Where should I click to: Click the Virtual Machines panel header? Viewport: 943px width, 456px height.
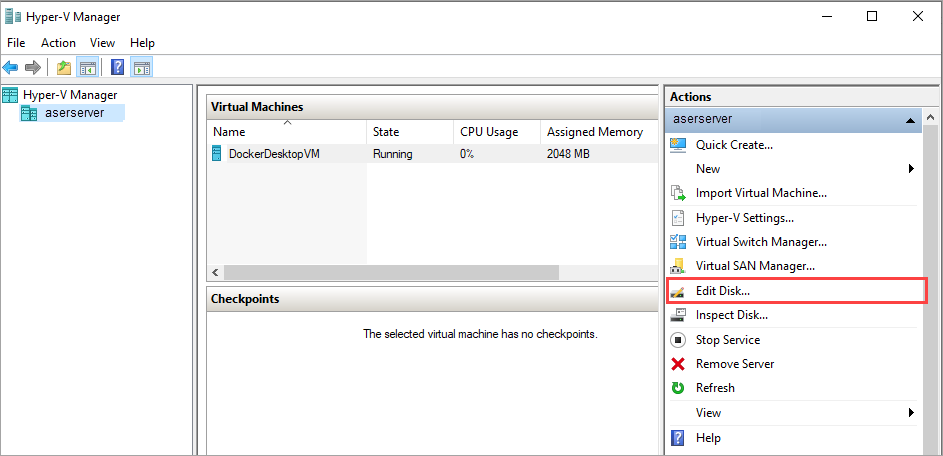pyautogui.click(x=432, y=107)
